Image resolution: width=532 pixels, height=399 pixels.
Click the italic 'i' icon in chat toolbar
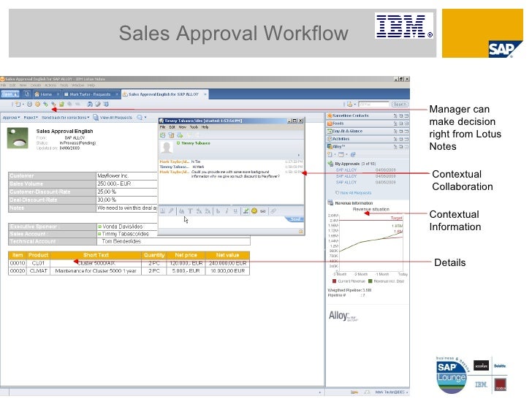[x=227, y=211]
